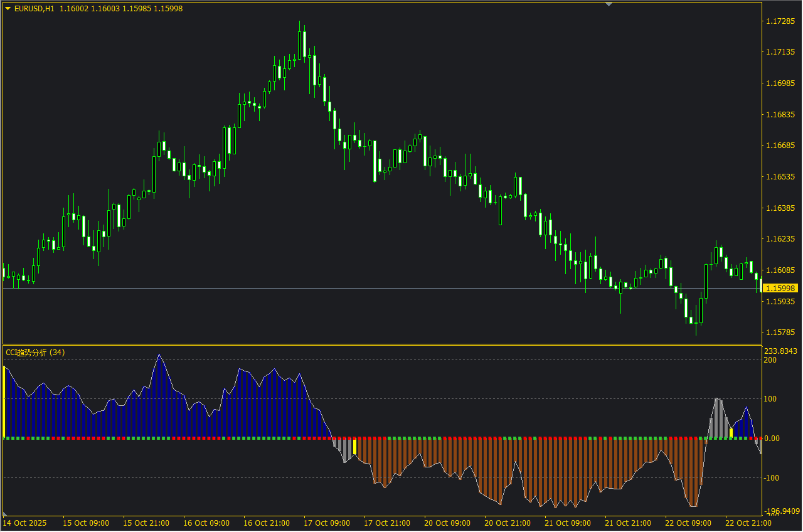The height and width of the screenshot is (532, 803).
Task: Click the gray CCI histogram peak near 22 Oct
Action: 717,418
